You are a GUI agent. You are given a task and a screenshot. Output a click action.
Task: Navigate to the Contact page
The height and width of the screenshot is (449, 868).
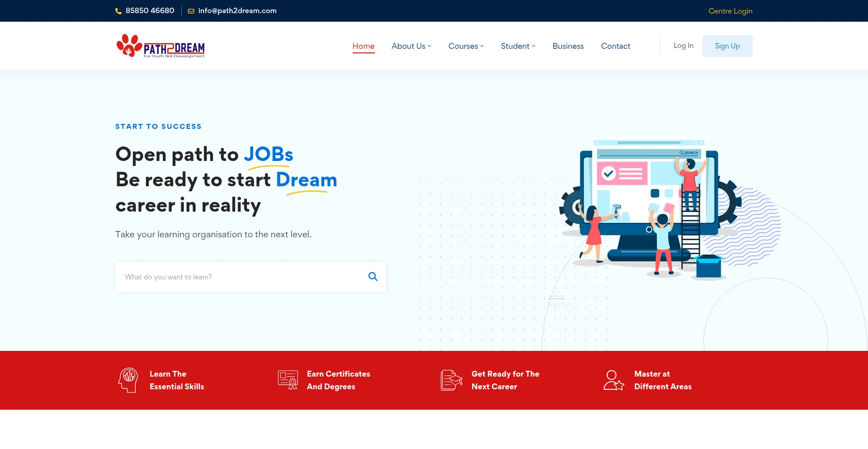pyautogui.click(x=615, y=46)
